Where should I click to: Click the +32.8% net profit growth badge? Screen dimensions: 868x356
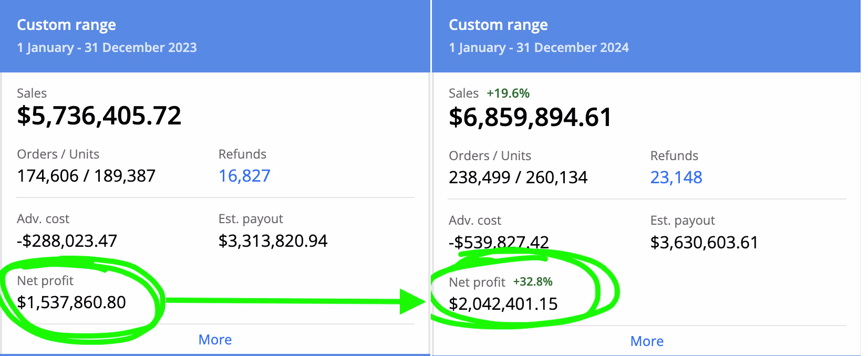click(533, 282)
